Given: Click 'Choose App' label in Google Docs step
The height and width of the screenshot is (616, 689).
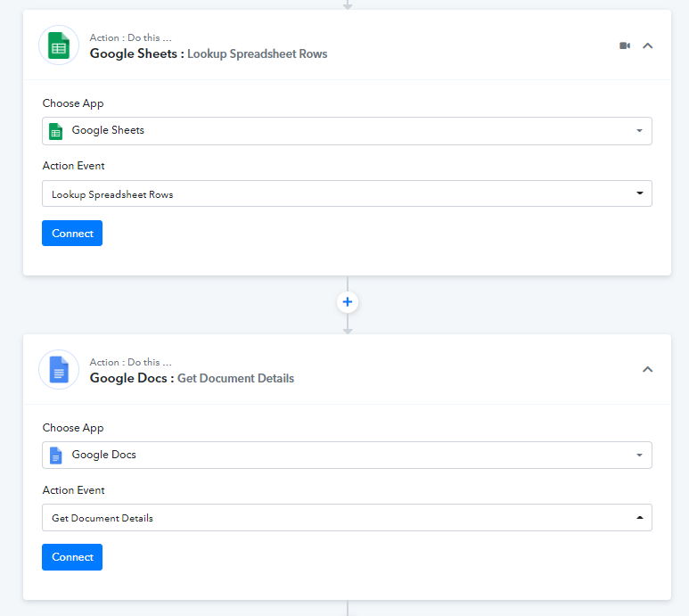Looking at the screenshot, I should coord(73,428).
